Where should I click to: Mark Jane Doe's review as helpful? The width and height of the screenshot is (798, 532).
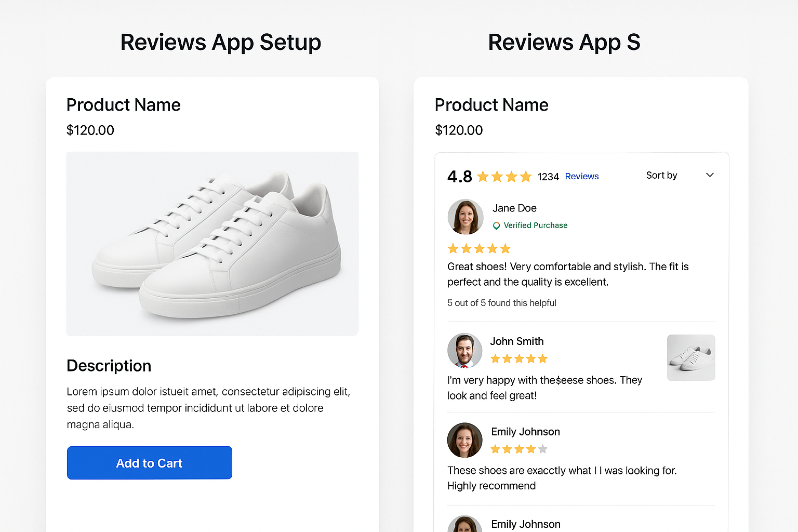coord(502,303)
